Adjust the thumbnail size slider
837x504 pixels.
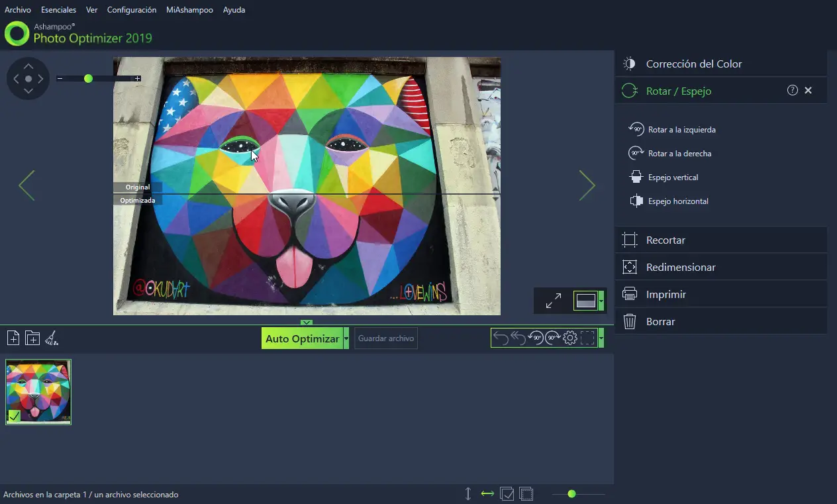[x=571, y=494]
